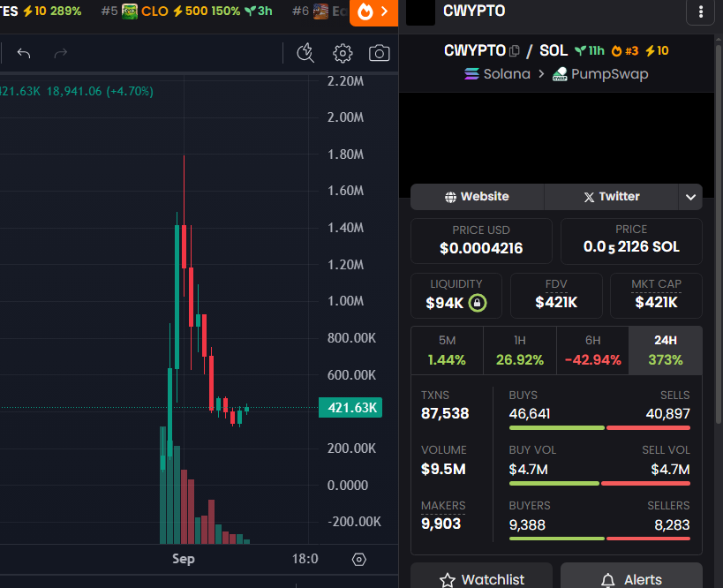The width and height of the screenshot is (723, 588).
Task: Click the orange flame trending button
Action: [x=374, y=12]
